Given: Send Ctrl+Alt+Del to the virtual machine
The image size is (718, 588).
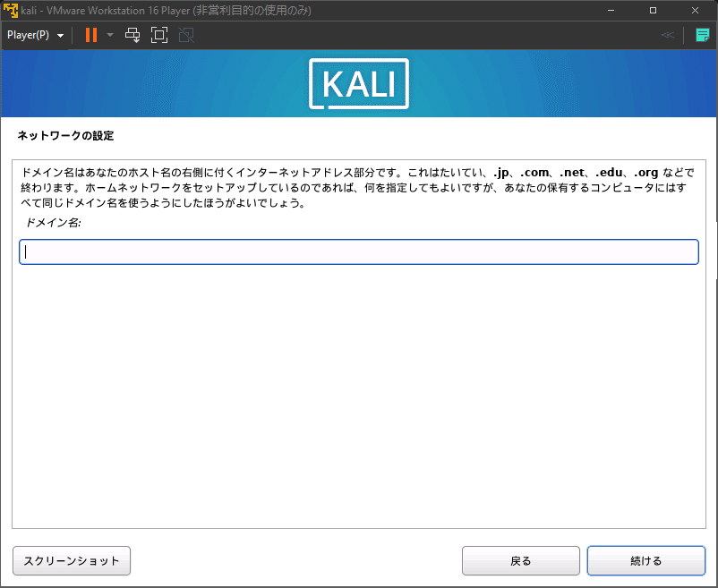Looking at the screenshot, I should (x=132, y=35).
